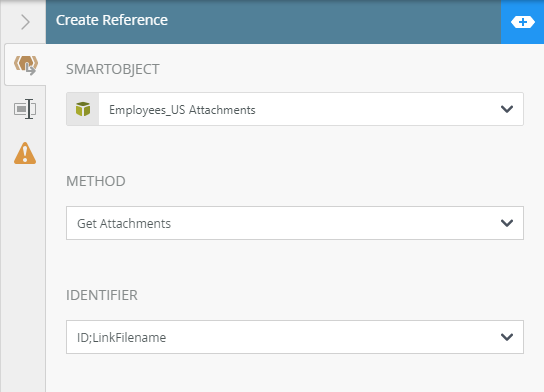544x392 pixels.
Task: Click the green cube SmartObject icon
Action: 83,109
